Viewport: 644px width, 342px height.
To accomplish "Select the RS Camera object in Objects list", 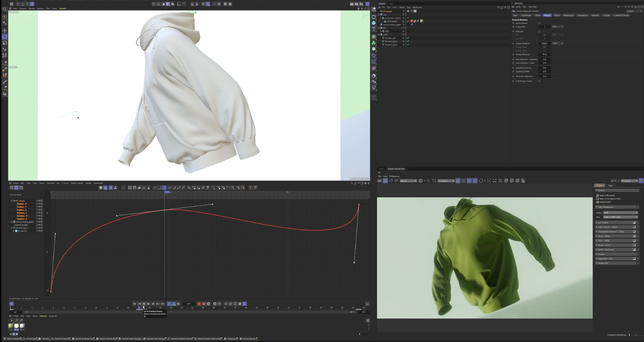I will 387,11.
